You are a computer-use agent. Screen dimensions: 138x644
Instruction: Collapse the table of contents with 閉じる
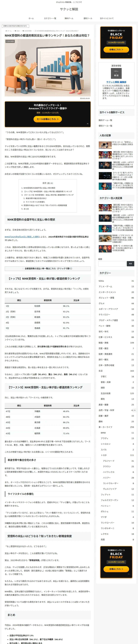click(x=50, y=183)
